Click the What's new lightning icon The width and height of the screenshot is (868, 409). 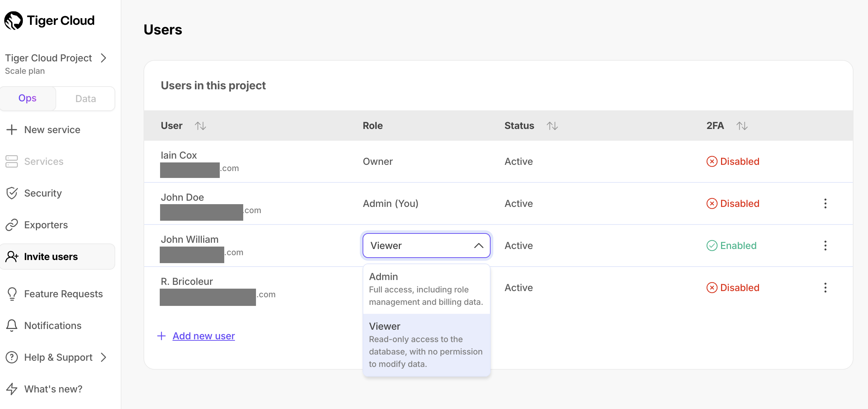click(12, 389)
